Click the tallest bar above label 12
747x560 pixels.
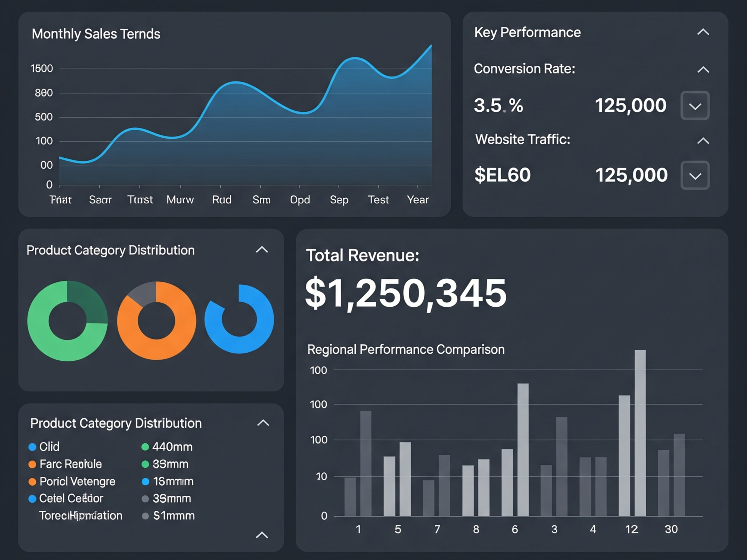(640, 433)
